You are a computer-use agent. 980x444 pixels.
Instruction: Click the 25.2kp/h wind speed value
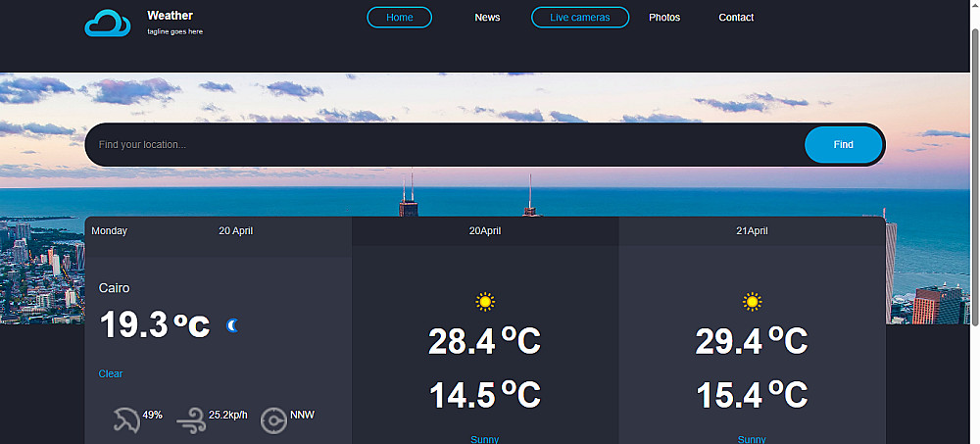(228, 415)
